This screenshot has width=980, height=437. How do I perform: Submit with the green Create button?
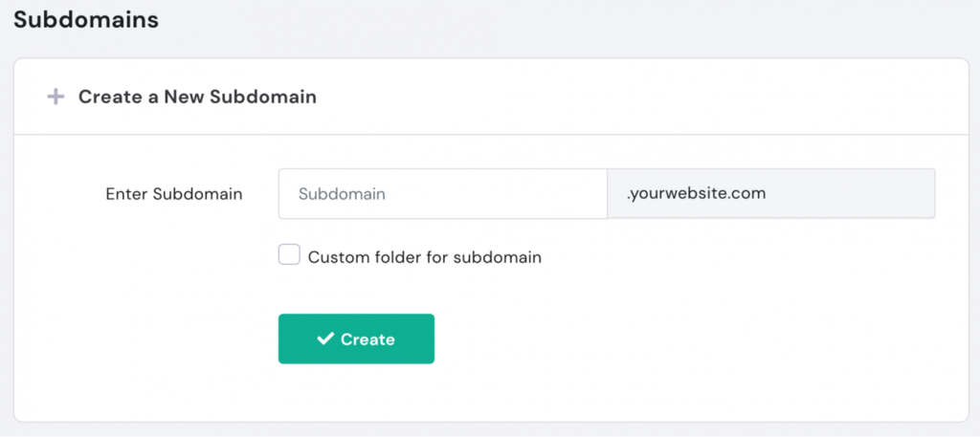tap(356, 339)
